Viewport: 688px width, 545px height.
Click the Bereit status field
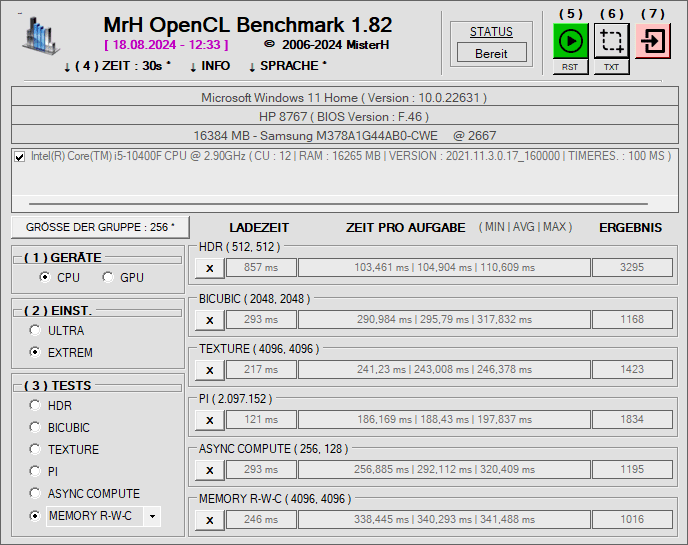pos(491,53)
